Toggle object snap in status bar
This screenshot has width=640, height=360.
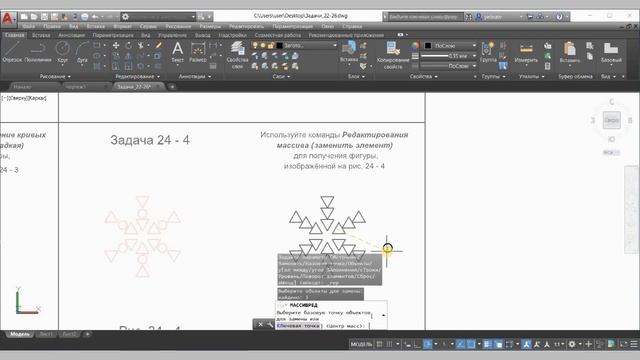pyautogui.click(x=471, y=344)
